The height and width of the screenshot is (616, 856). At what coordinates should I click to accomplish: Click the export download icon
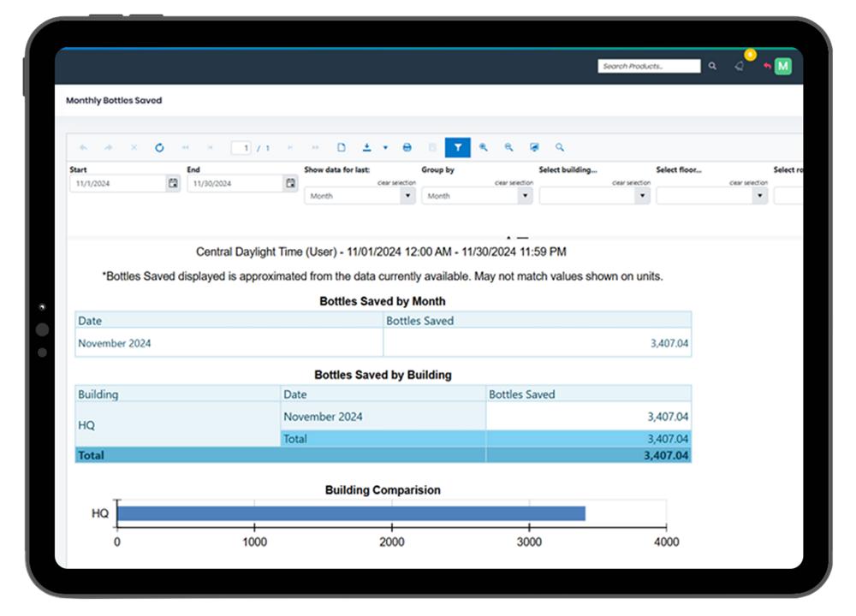pyautogui.click(x=366, y=147)
